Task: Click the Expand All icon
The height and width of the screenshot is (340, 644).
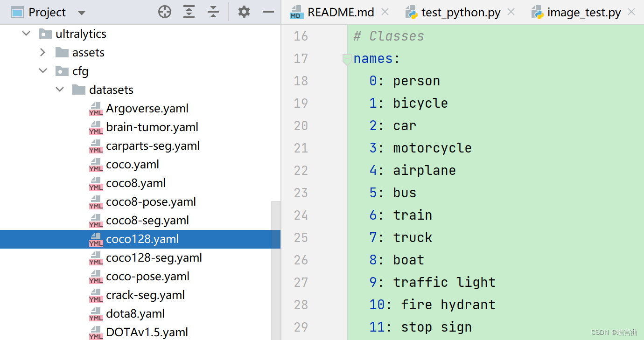Action: (x=189, y=12)
